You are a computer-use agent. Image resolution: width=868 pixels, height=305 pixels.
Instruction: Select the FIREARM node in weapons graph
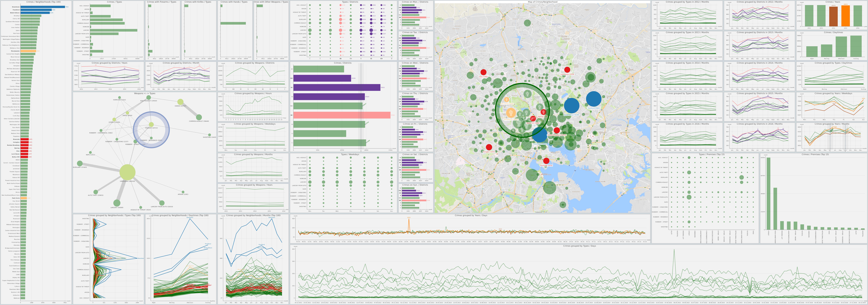click(151, 125)
